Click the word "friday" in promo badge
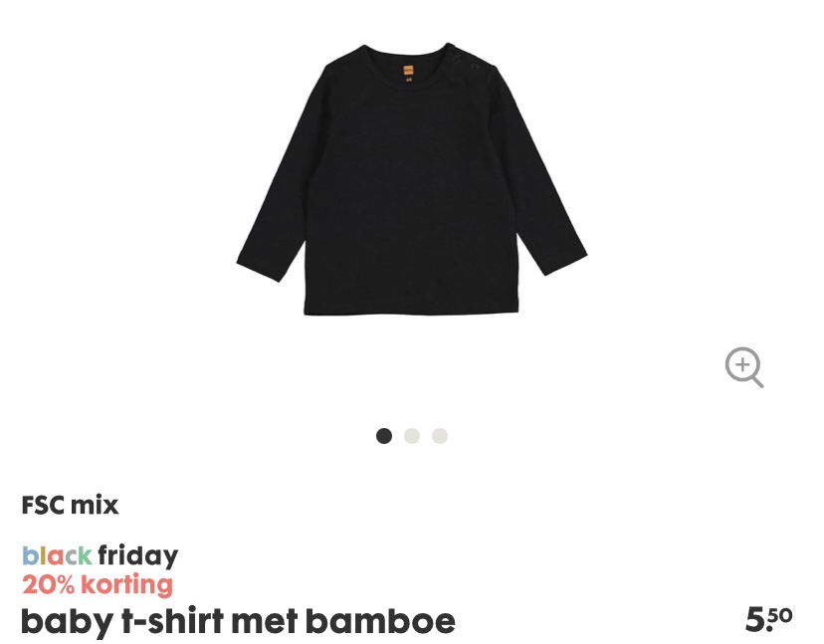Screen dimensions: 824x644 pyautogui.click(x=137, y=556)
